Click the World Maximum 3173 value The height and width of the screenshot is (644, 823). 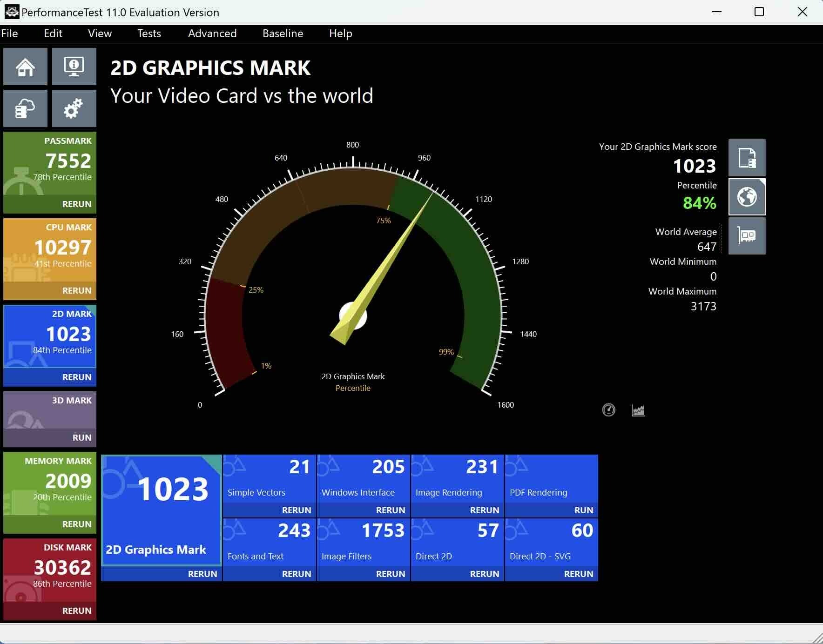703,306
